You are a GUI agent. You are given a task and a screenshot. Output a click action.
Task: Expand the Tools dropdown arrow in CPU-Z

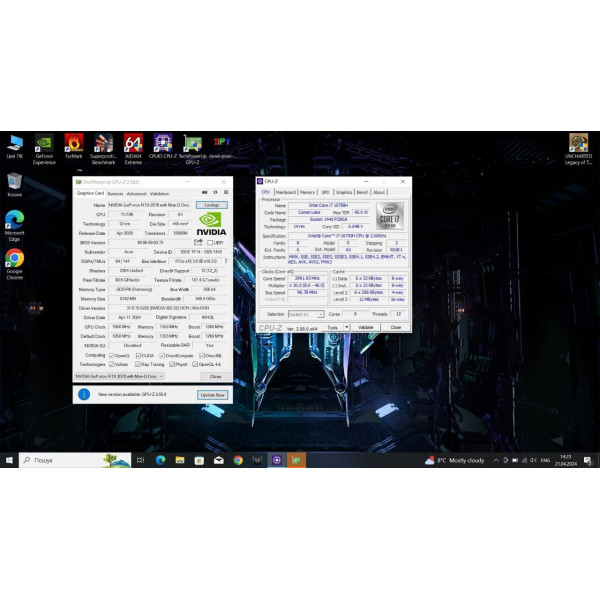tap(347, 327)
